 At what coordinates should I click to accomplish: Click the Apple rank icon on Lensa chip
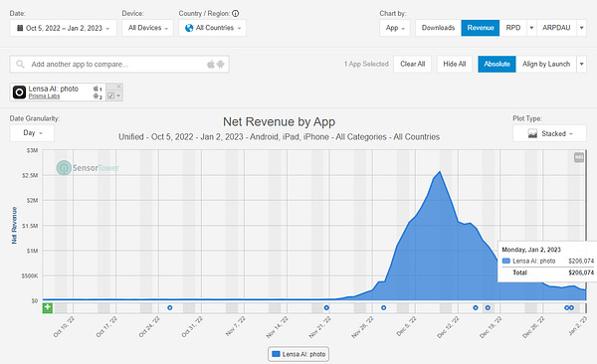(x=96, y=89)
